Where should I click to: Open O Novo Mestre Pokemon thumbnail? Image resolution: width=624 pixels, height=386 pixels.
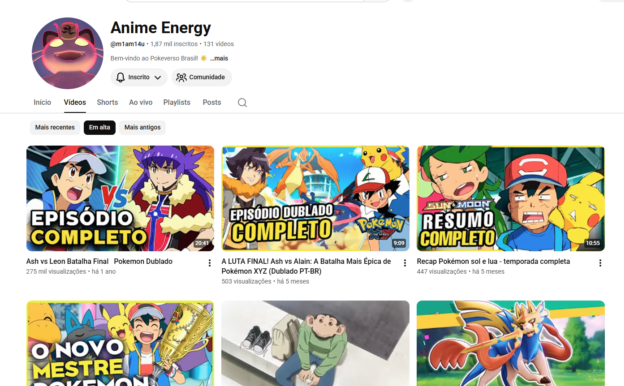tap(120, 343)
